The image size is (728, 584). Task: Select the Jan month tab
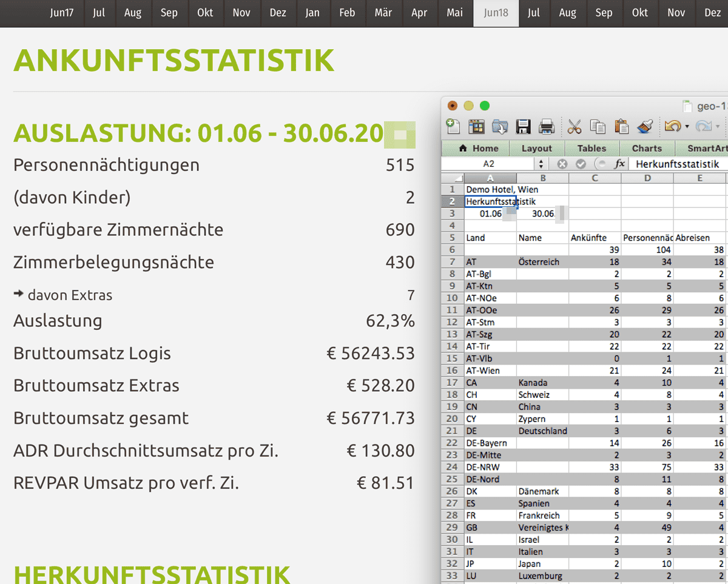(x=312, y=13)
